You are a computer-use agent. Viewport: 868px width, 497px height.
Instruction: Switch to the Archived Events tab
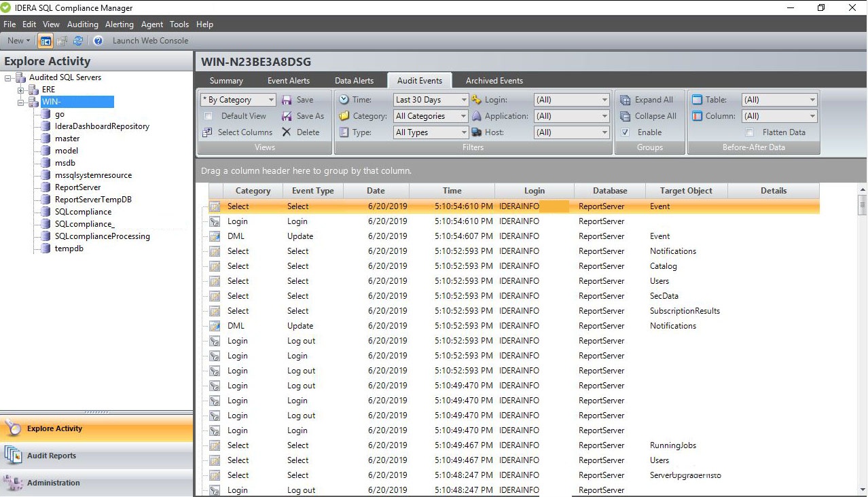[x=494, y=81]
